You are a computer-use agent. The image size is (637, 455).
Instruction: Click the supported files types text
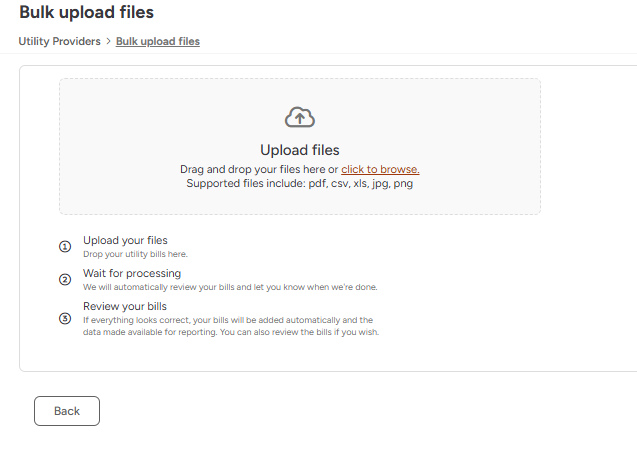click(x=300, y=183)
